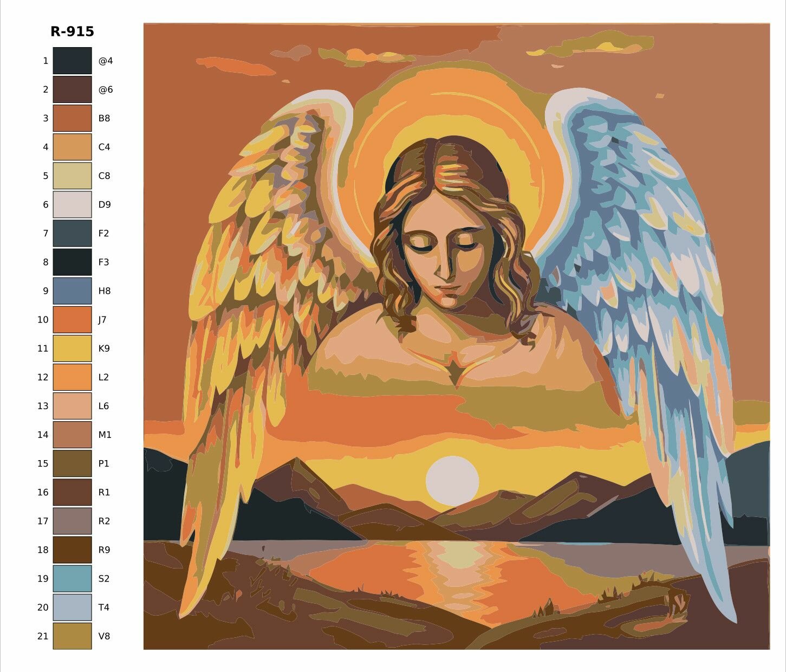Click the teal swatch labeled S2

point(72,578)
